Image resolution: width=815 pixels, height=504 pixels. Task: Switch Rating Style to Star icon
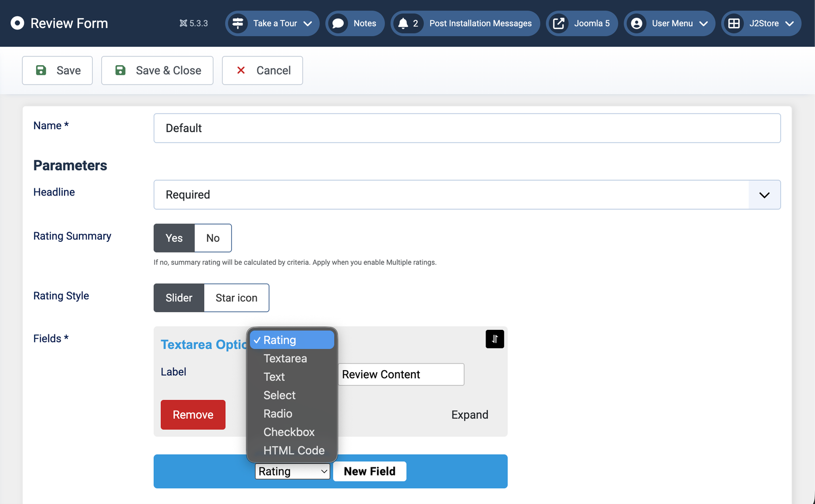click(x=236, y=298)
